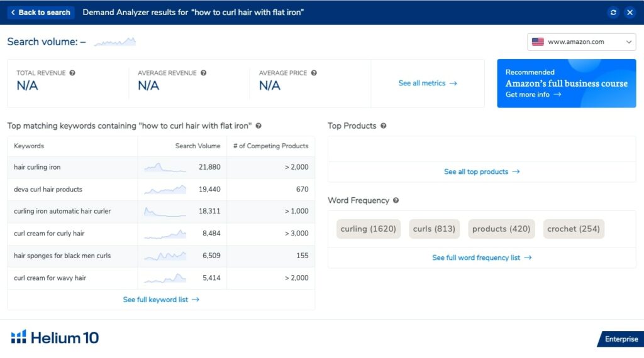Select the deva curl hair products keyword
The width and height of the screenshot is (644, 358).
pos(48,190)
